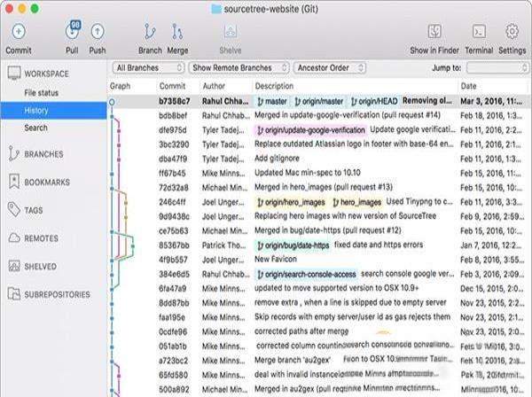Expand the BOOKMARKS sidebar section
This screenshot has height=397, width=532.
click(47, 183)
